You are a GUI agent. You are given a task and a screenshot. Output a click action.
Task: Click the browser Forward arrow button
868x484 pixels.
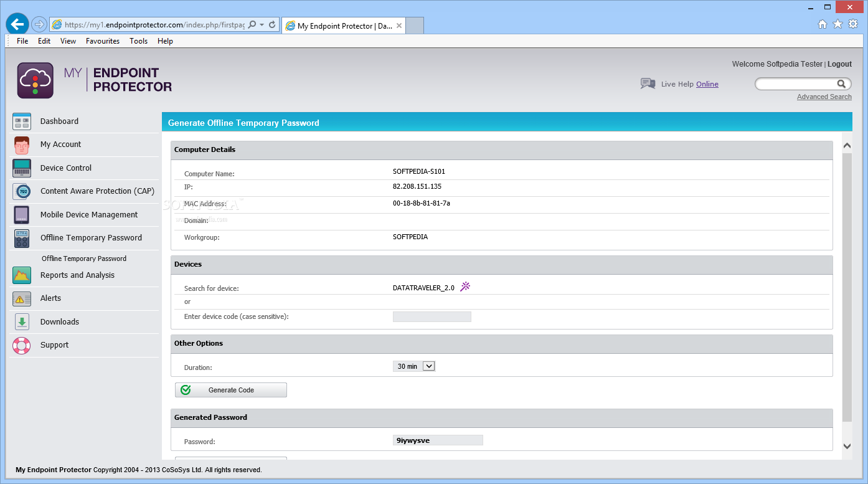[x=39, y=24]
